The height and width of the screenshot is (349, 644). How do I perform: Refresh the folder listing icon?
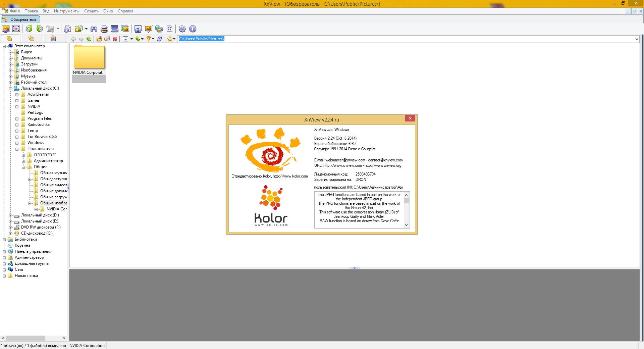coord(159,39)
